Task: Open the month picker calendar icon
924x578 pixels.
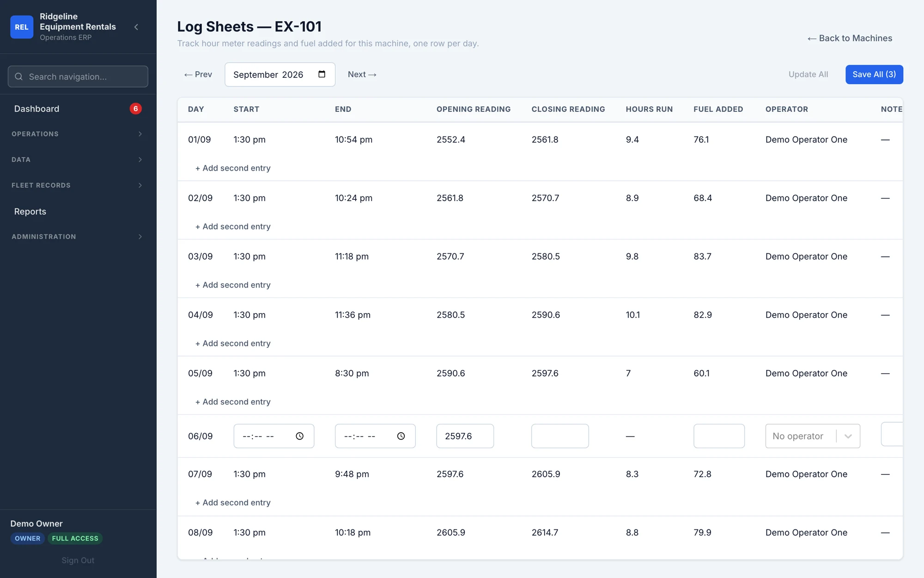Action: click(322, 74)
